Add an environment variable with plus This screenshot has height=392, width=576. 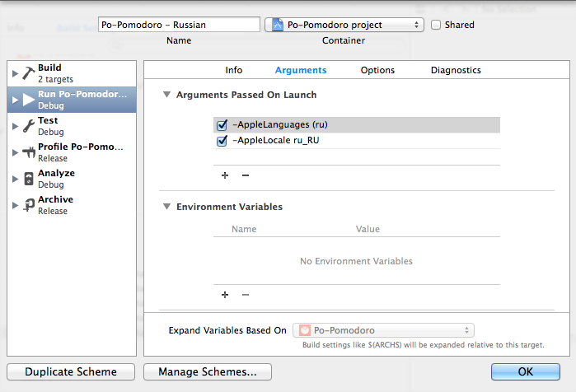click(225, 295)
